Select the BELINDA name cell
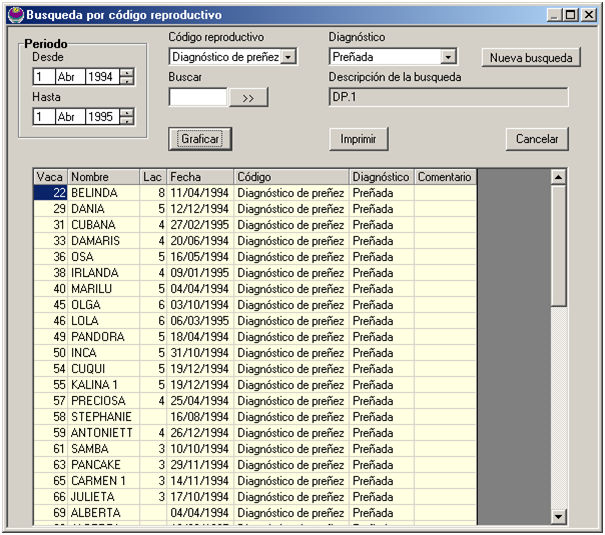Viewport: 605px width, 535px height. tap(103, 193)
